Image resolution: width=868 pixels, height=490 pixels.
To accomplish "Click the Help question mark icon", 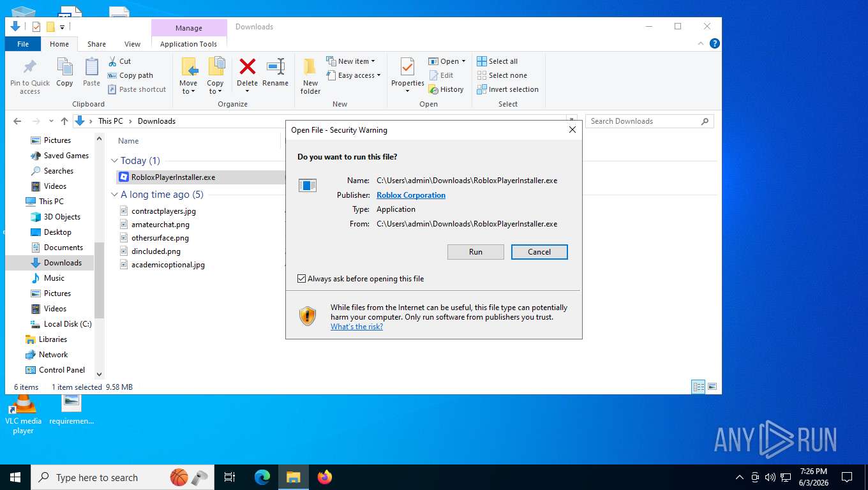I will [715, 43].
